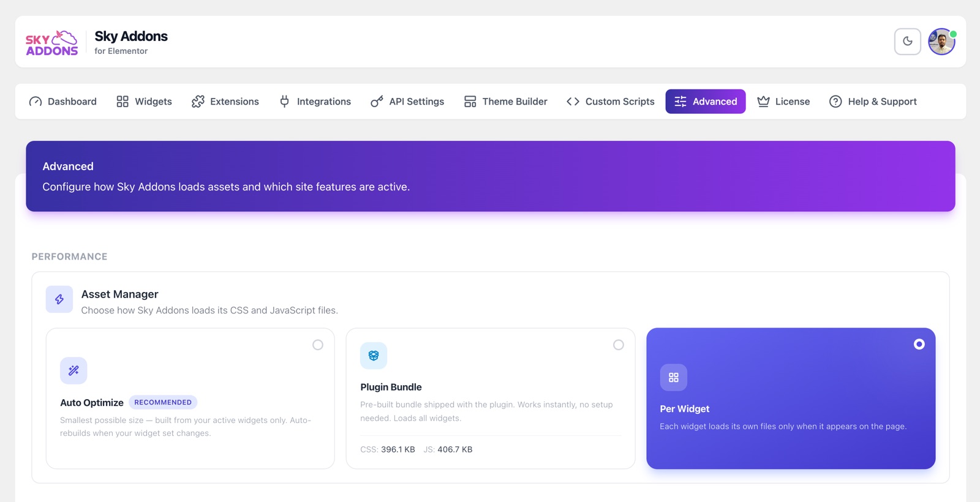Click the Dashboard gauge icon

[x=36, y=102]
